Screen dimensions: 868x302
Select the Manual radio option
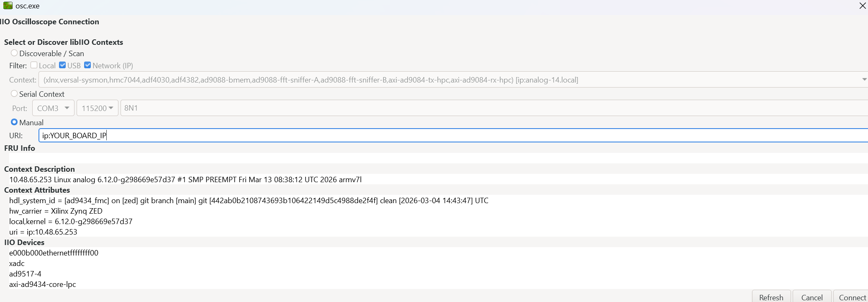[14, 122]
